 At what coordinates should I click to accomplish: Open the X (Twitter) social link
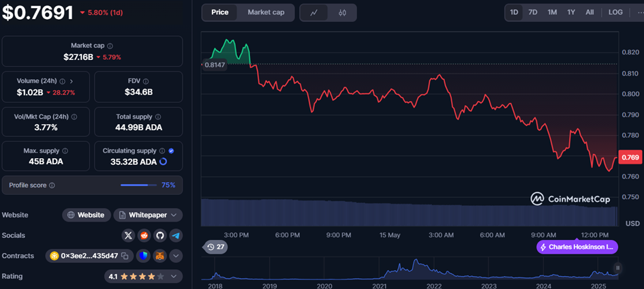(129, 236)
